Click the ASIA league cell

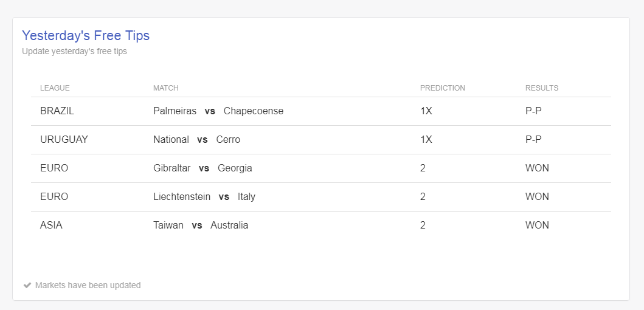51,226
